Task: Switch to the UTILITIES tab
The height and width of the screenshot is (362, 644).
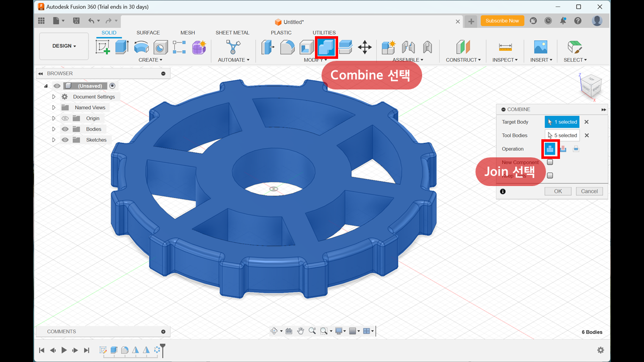Action: [324, 33]
